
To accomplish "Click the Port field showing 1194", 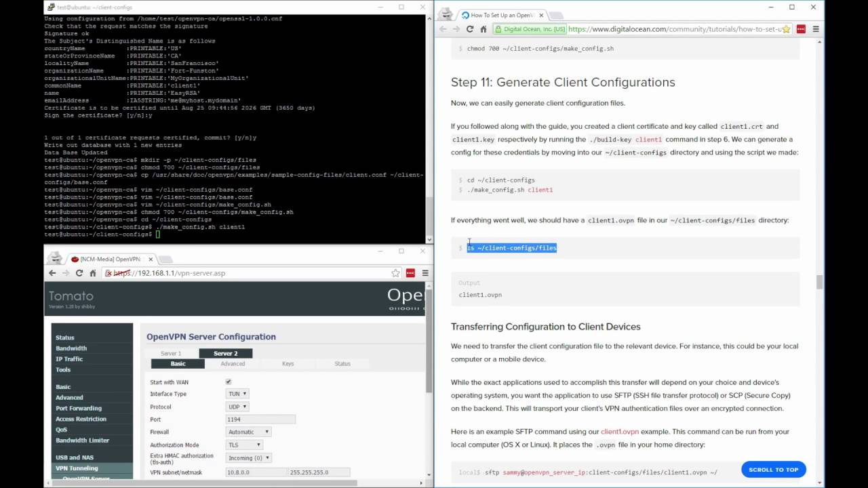I will [260, 420].
